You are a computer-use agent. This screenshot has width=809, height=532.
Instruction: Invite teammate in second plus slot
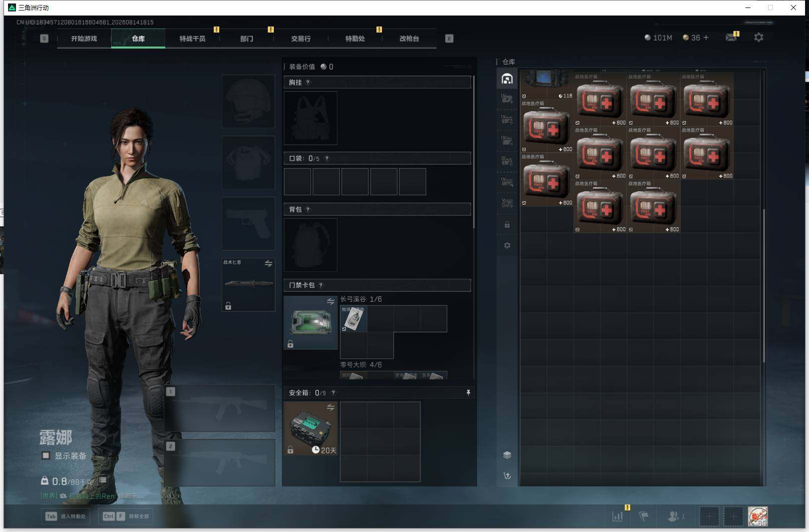733,516
